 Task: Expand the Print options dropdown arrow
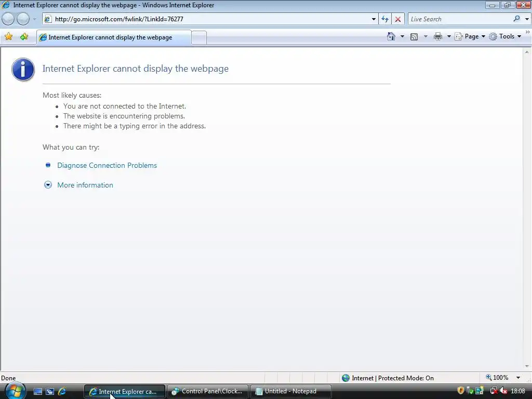449,36
